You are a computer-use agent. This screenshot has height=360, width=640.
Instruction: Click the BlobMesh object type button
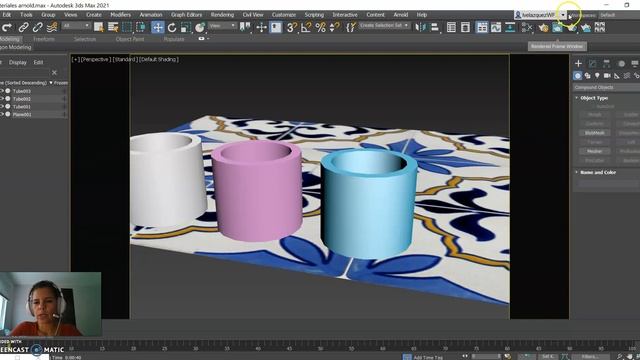[594, 133]
